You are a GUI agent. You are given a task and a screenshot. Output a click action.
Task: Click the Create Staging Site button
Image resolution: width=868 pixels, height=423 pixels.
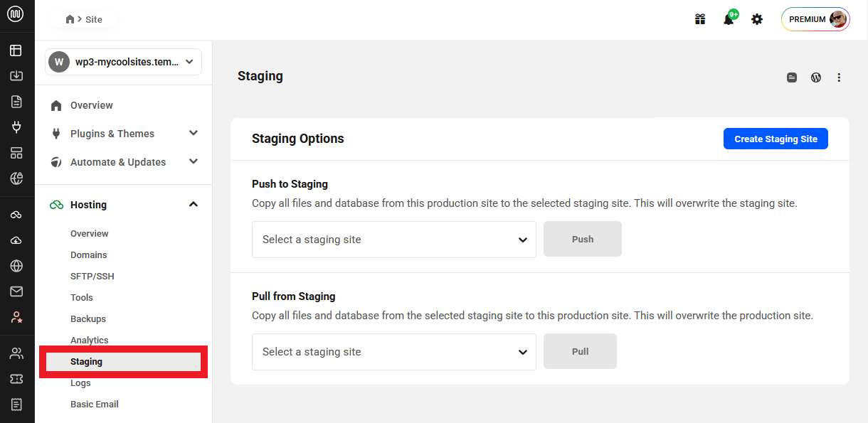[776, 139]
